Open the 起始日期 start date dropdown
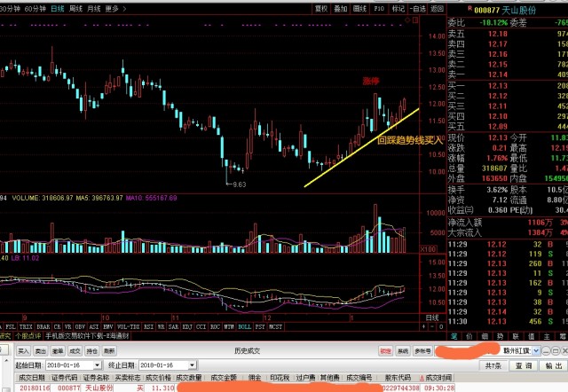This screenshot has height=392, width=568. [x=97, y=365]
